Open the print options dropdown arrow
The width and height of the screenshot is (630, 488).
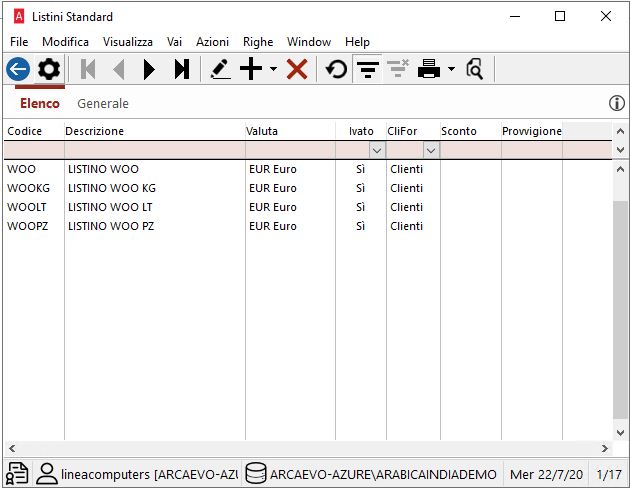[x=452, y=69]
